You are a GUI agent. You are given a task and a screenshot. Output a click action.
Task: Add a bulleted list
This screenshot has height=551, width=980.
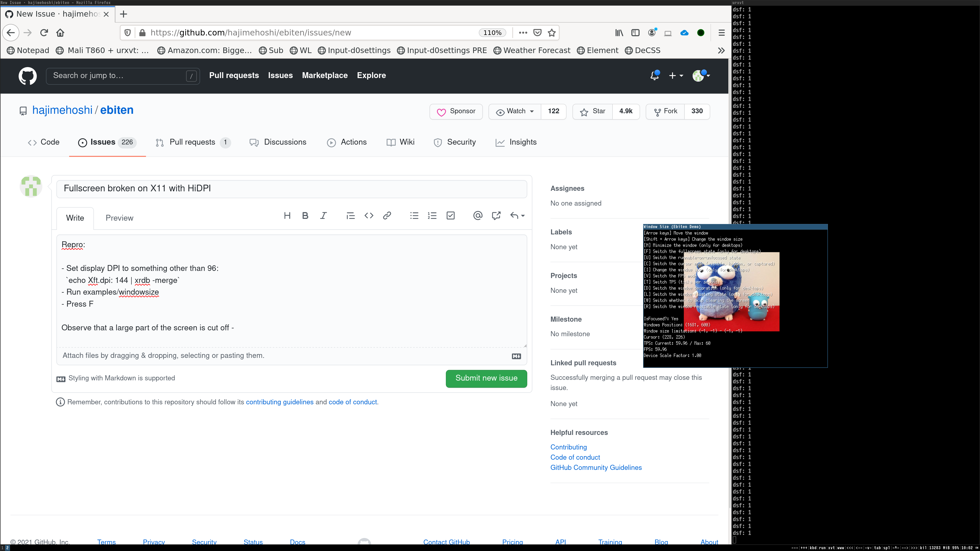414,216
